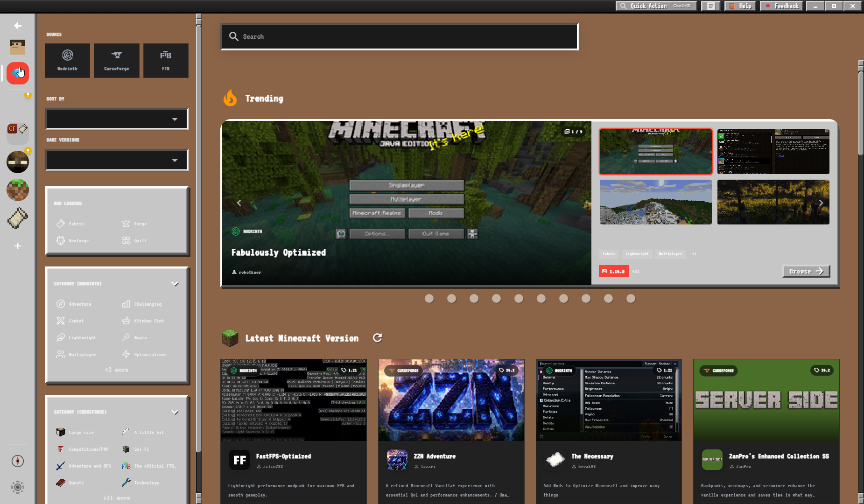Go to last trending carousel dot
Image resolution: width=864 pixels, height=504 pixels.
631,298
